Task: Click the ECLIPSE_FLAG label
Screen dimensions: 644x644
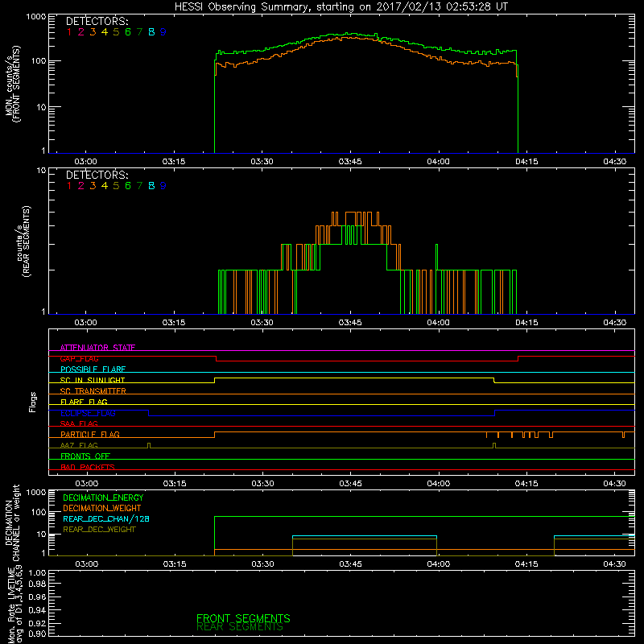Action: pyautogui.click(x=88, y=413)
